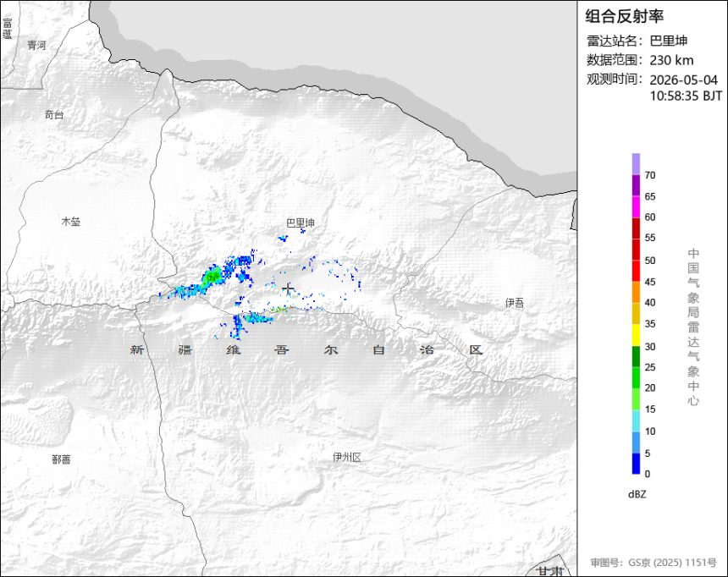The height and width of the screenshot is (577, 728).
Task: Click the purple 65 dBZ legend swatch
Action: coord(636,185)
